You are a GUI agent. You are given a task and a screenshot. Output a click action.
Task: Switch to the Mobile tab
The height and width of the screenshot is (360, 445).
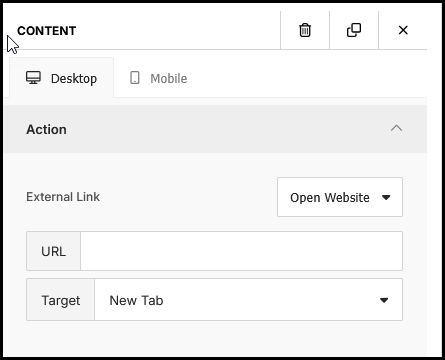tap(159, 78)
